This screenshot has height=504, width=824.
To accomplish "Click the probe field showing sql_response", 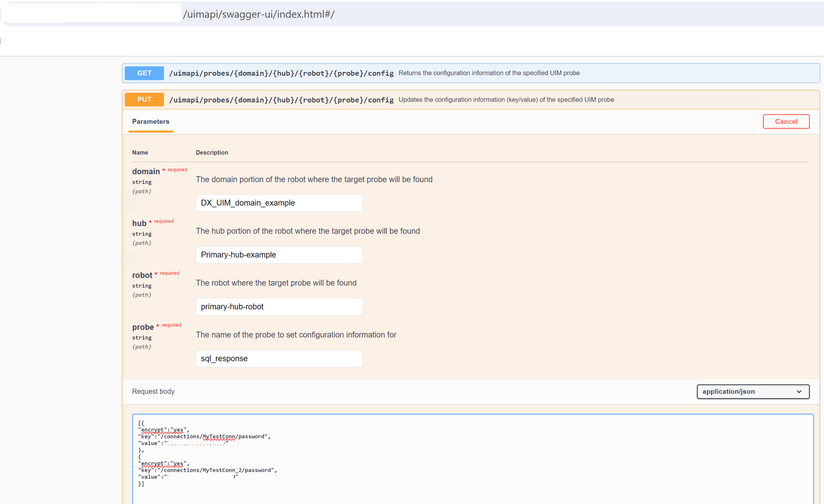I will point(279,358).
